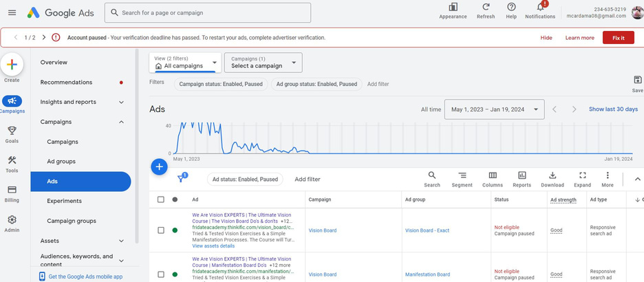Click View assets details link

[x=213, y=246]
